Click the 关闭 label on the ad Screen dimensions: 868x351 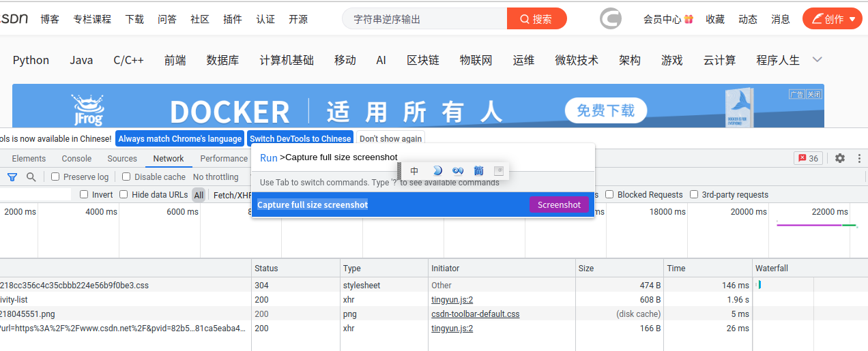[814, 94]
